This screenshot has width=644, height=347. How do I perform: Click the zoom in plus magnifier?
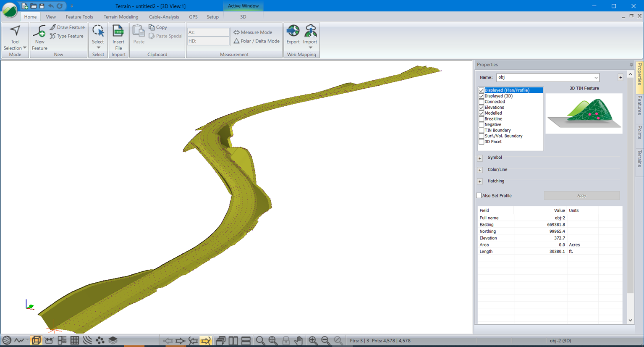coord(313,341)
